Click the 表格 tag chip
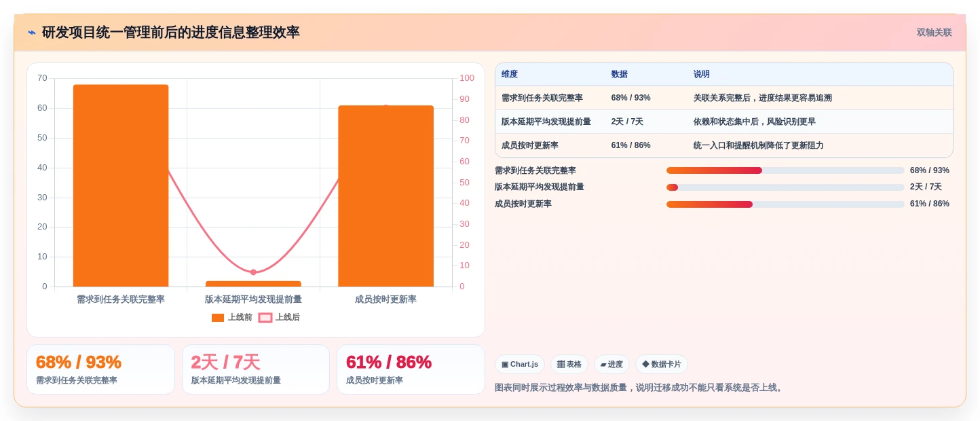This screenshot has width=980, height=421. click(569, 365)
